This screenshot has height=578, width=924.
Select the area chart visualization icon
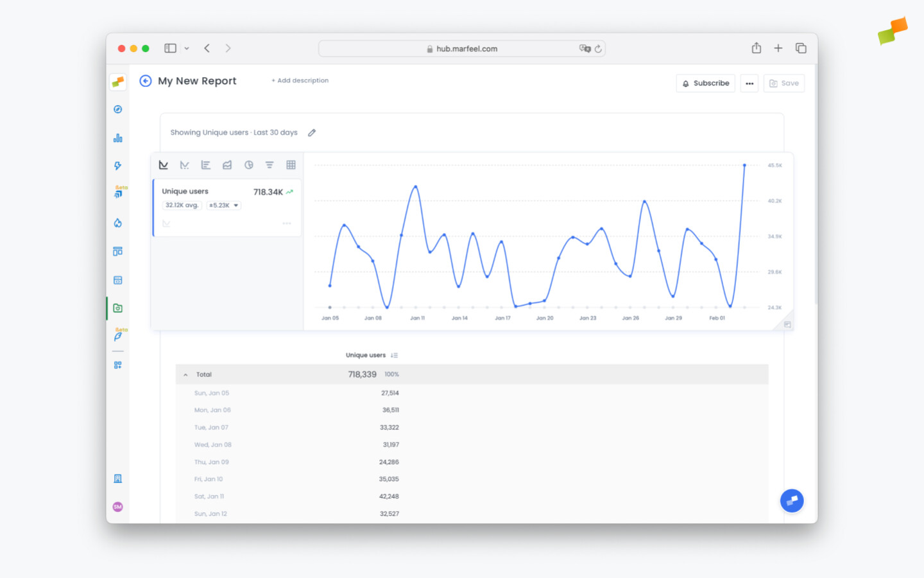pyautogui.click(x=227, y=165)
